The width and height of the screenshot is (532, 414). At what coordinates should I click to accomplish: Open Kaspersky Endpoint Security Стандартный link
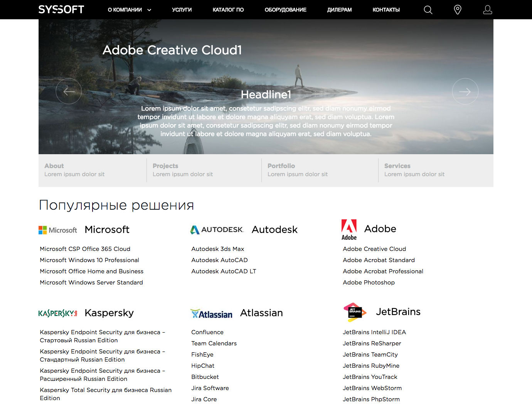(x=103, y=355)
